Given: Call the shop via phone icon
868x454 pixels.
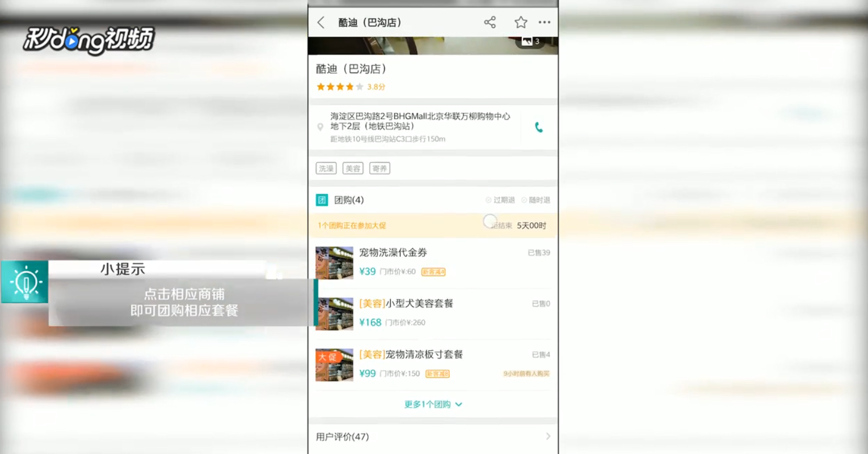Looking at the screenshot, I should pos(539,128).
